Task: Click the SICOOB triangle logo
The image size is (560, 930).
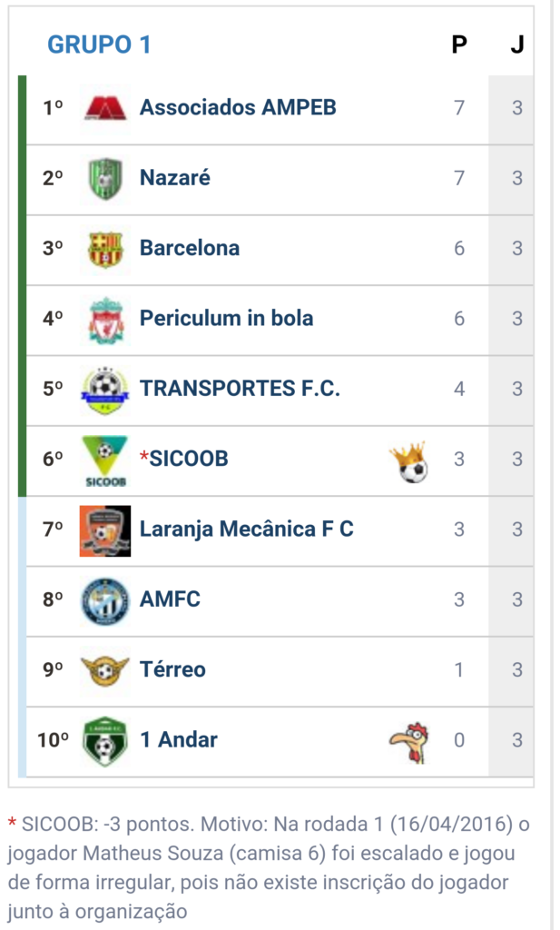Action: pos(105,459)
